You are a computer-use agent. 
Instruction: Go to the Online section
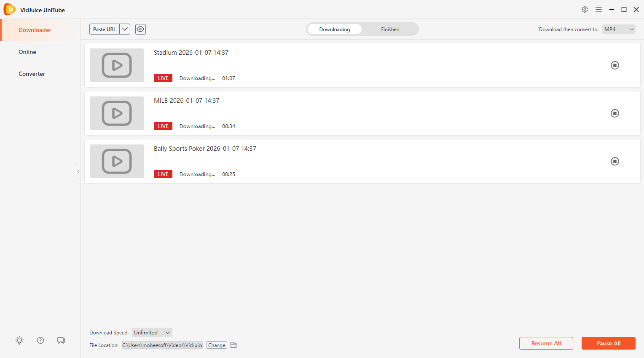point(27,52)
